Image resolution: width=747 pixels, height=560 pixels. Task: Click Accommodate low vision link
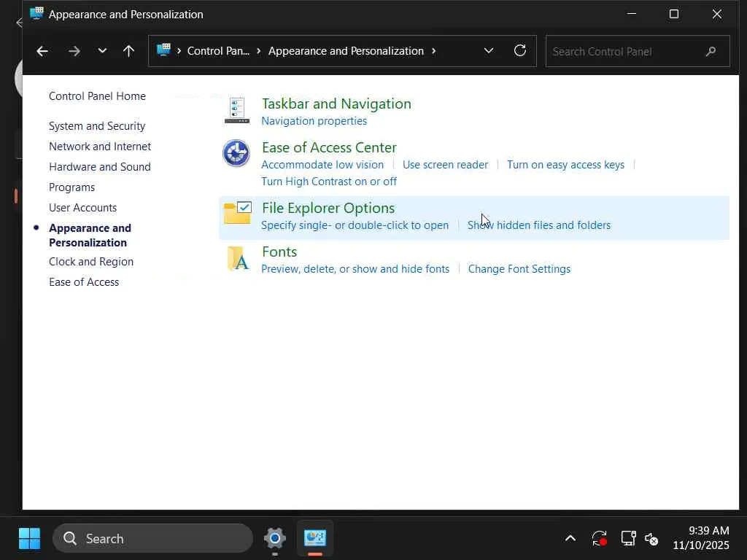(322, 165)
